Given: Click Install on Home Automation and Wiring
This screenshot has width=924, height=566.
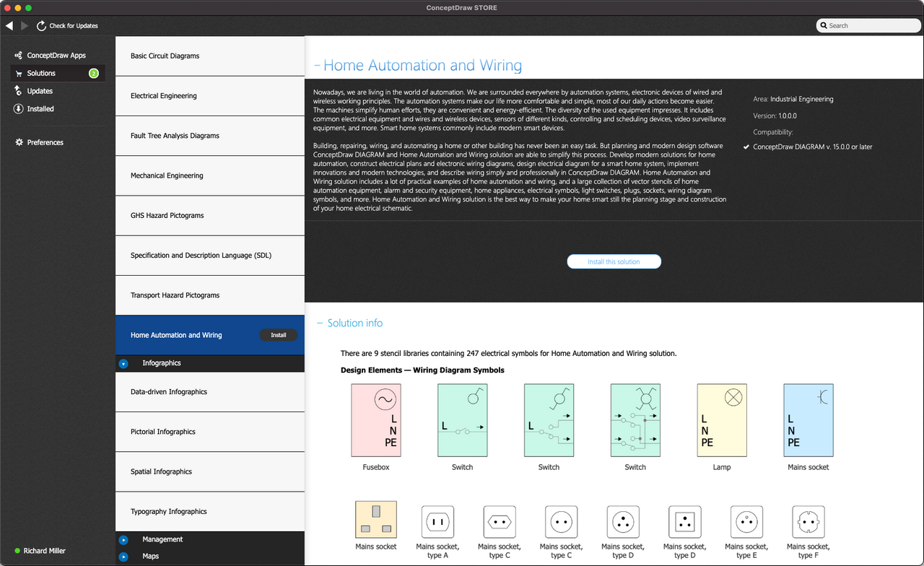Looking at the screenshot, I should tap(279, 336).
